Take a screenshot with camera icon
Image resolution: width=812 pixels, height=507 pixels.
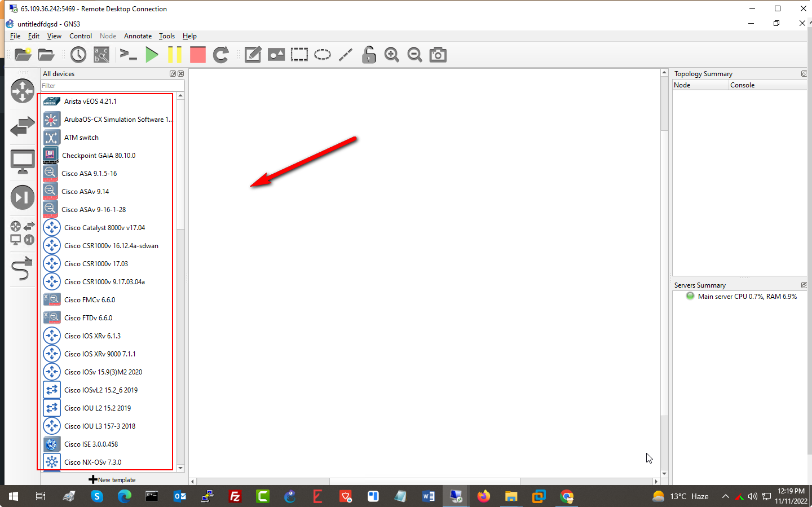point(438,55)
